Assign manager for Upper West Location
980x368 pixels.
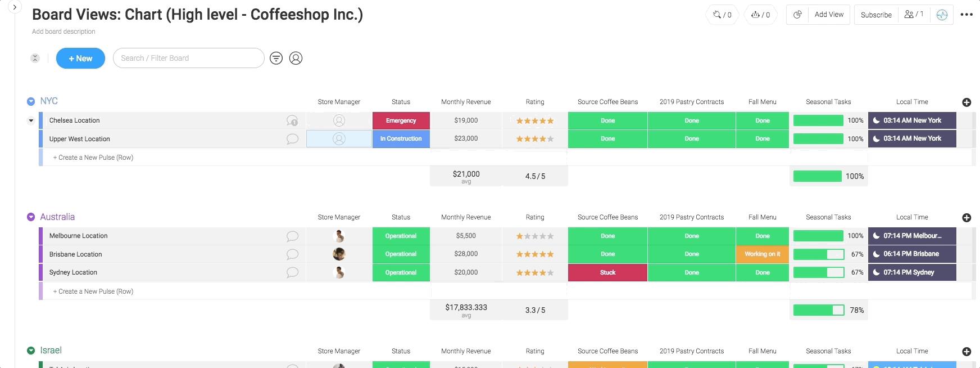pos(339,138)
